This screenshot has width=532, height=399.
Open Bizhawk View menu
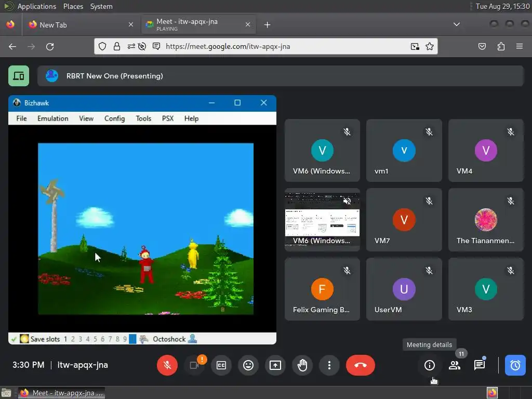[x=86, y=118]
